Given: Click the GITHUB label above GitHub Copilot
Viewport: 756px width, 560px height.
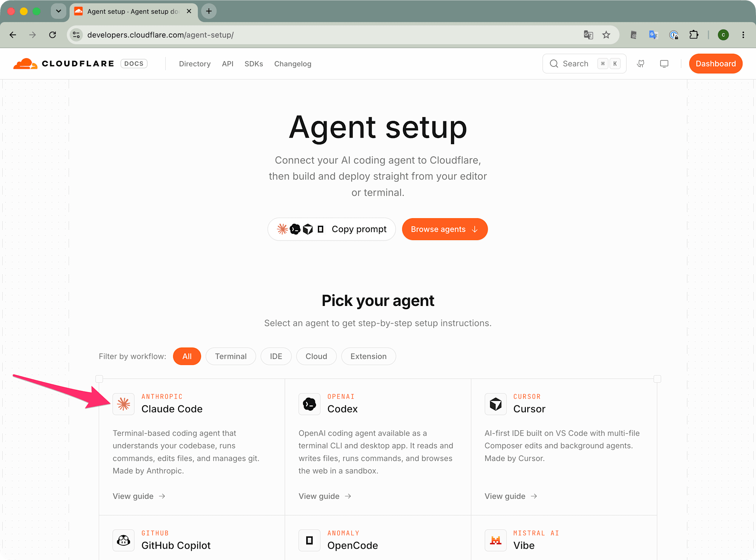Looking at the screenshot, I should pyautogui.click(x=155, y=533).
